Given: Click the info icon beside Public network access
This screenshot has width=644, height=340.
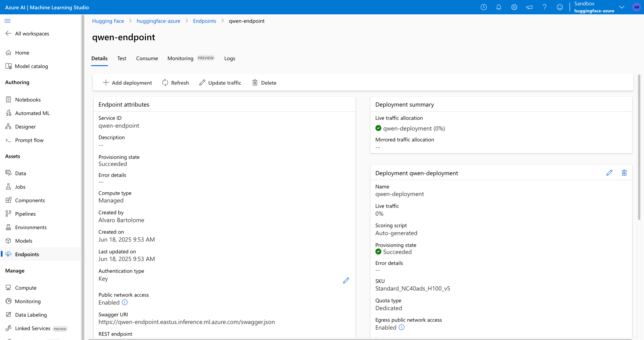Looking at the screenshot, I should (x=125, y=302).
